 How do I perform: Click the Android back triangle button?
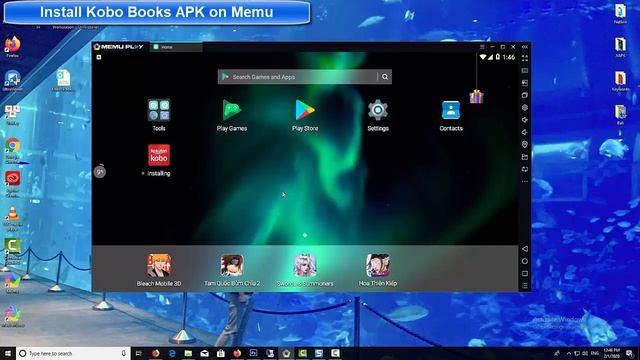point(525,249)
